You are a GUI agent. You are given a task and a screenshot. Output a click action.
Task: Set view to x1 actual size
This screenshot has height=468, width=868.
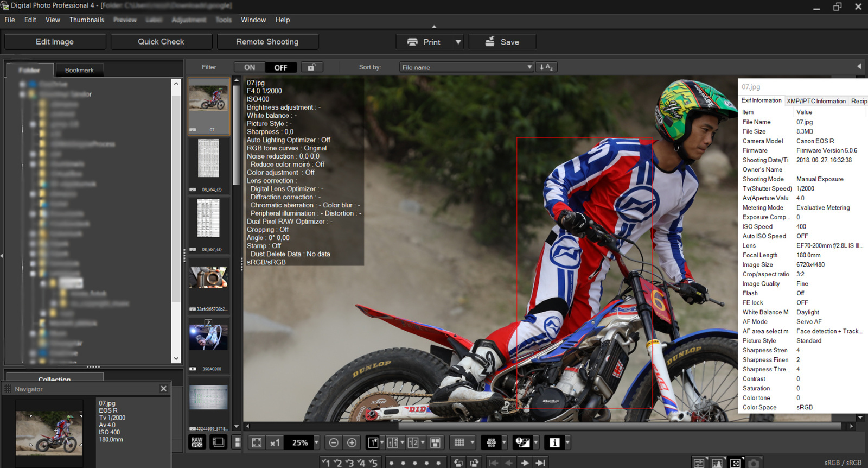[275, 442]
